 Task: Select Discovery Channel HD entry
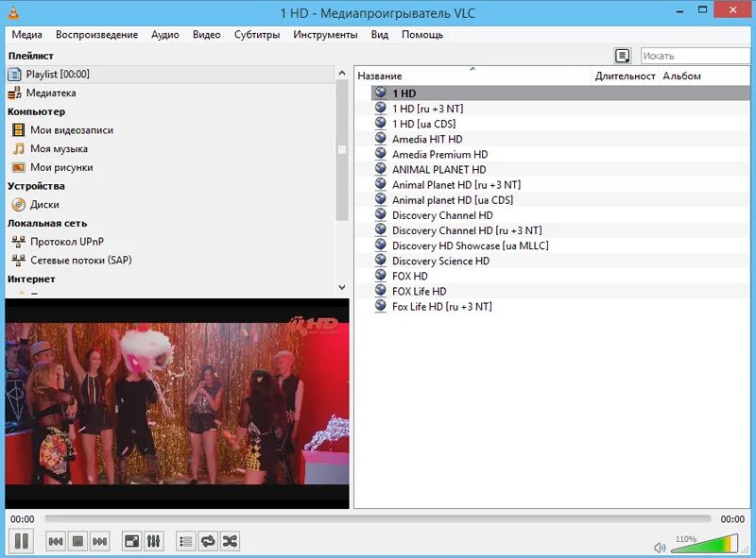(x=560, y=215)
